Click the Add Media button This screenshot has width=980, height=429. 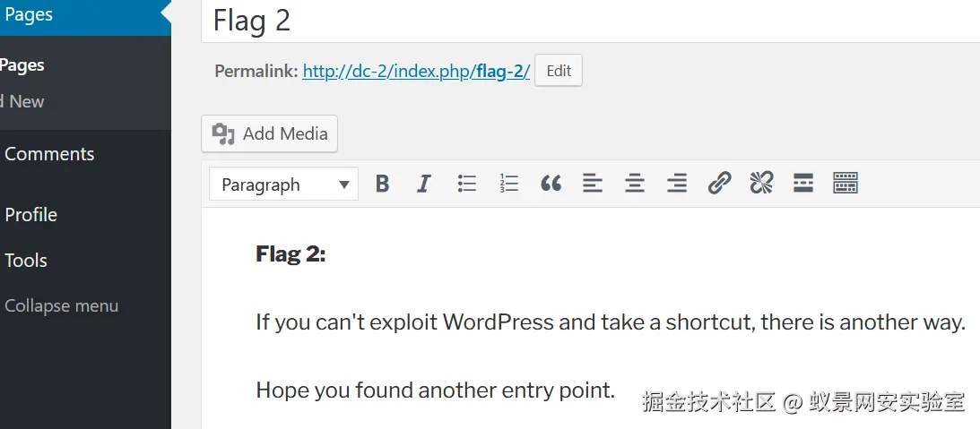[269, 133]
